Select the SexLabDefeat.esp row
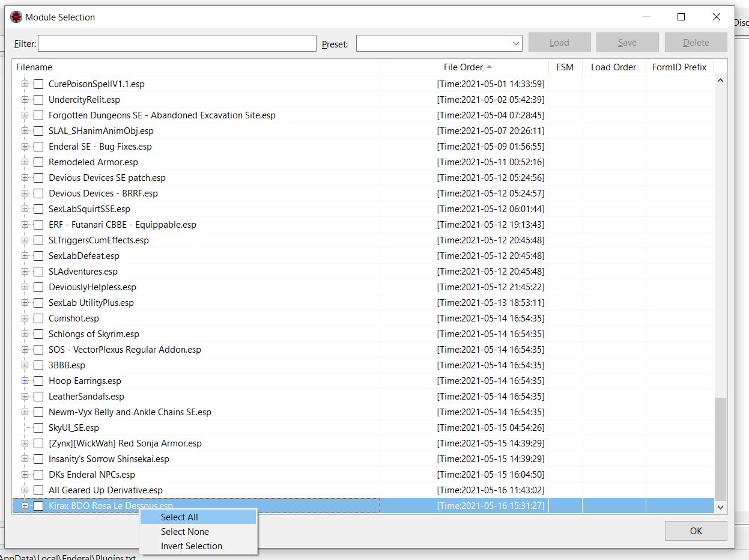 coord(363,256)
